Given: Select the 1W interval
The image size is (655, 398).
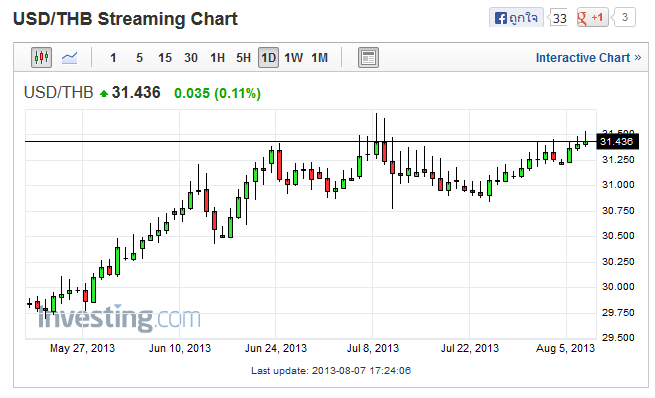Looking at the screenshot, I should [294, 58].
